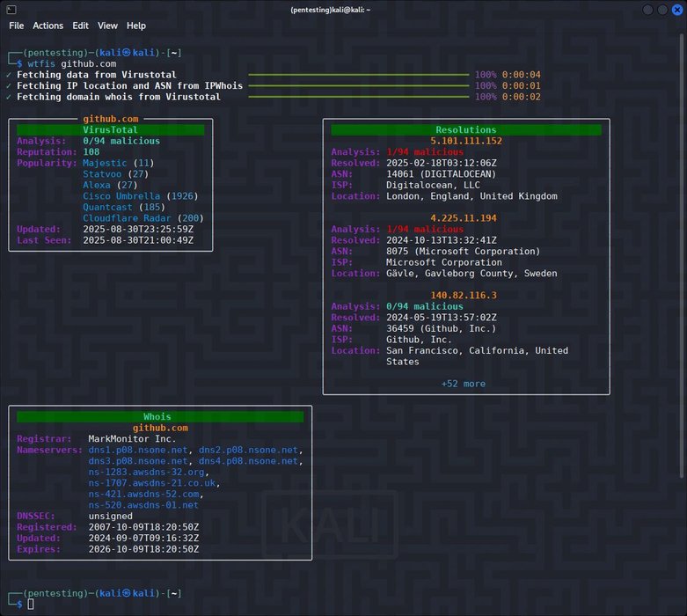
Task: Click the Resolutions panel header
Action: pyautogui.click(x=466, y=129)
